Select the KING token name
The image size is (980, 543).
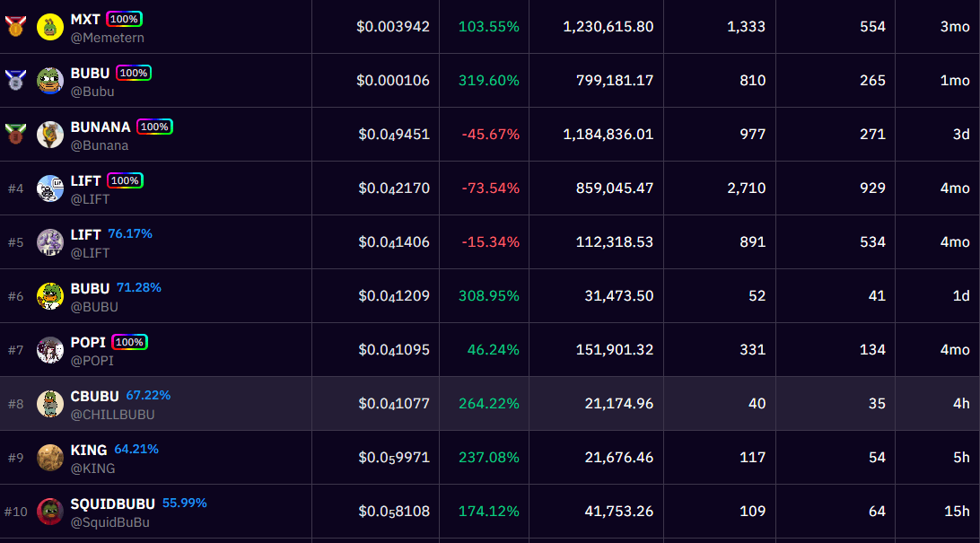click(x=89, y=450)
